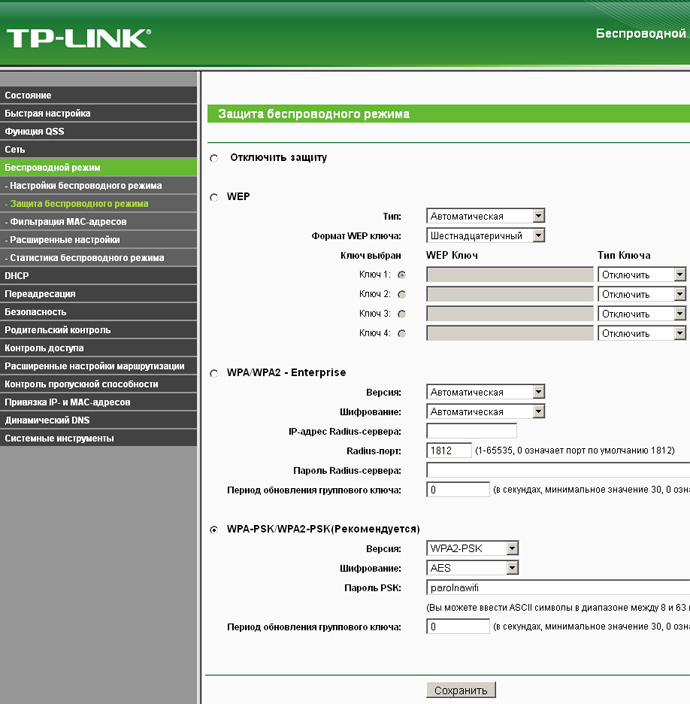Click the Radius-порт field showing 1812

pyautogui.click(x=448, y=450)
